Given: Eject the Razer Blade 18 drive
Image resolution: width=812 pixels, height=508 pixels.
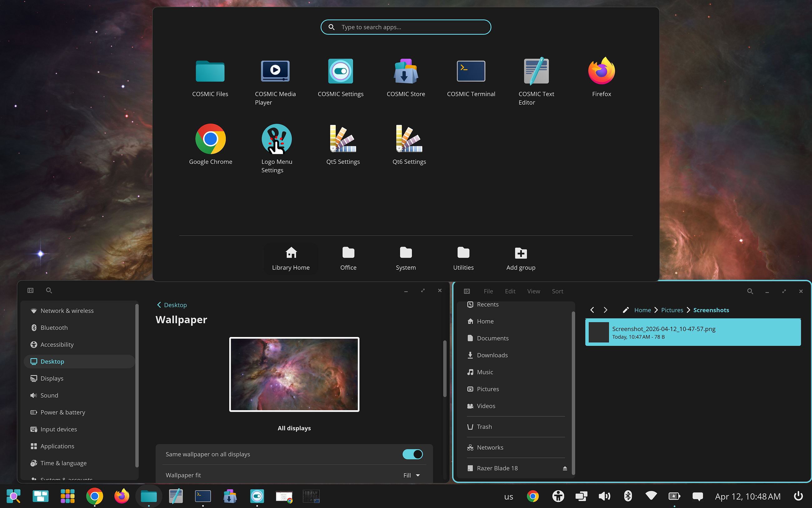Looking at the screenshot, I should point(565,468).
